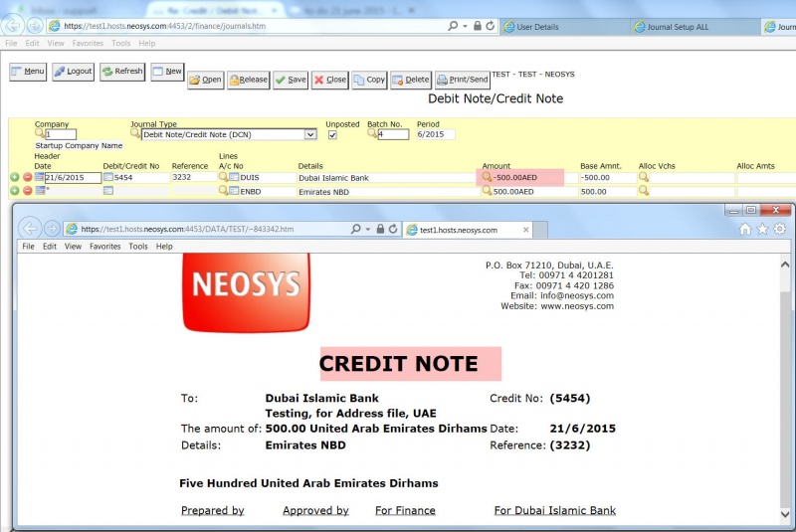Viewport: 796px width, 532px height.
Task: Open the File menu in main browser
Action: pyautogui.click(x=11, y=43)
